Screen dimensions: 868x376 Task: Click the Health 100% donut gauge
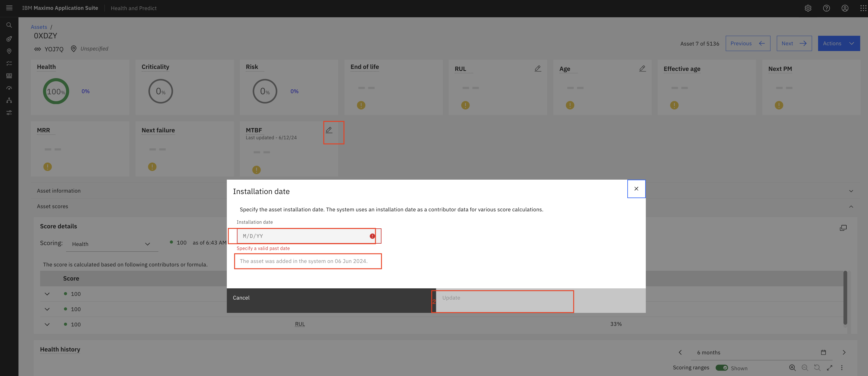click(56, 91)
